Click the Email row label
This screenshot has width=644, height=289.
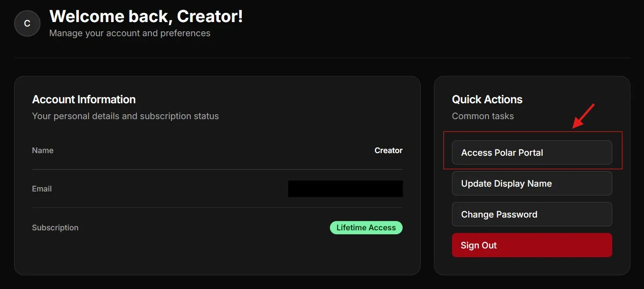42,189
